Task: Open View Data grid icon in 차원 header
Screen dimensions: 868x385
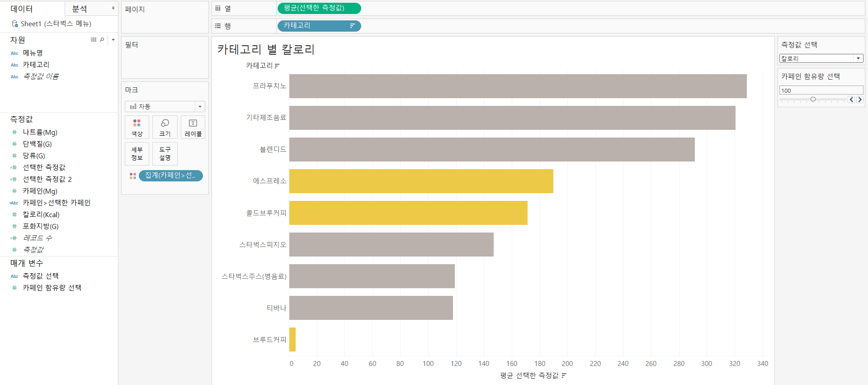Action: [94, 40]
